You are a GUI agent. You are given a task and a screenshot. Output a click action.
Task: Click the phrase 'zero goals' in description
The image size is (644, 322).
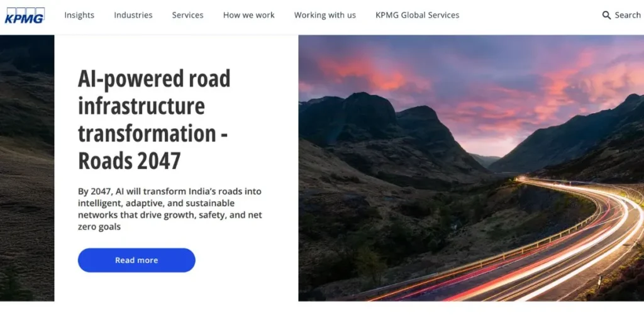pos(99,226)
